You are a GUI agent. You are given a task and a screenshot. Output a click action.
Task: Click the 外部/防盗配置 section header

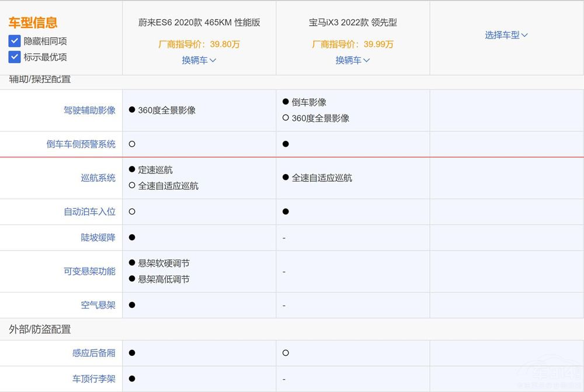tap(40, 329)
